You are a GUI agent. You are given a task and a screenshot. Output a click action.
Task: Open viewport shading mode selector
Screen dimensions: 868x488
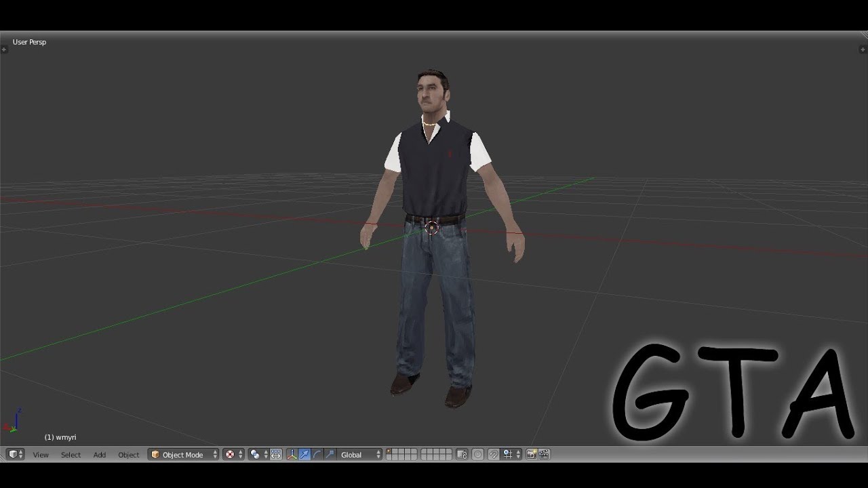click(x=233, y=455)
